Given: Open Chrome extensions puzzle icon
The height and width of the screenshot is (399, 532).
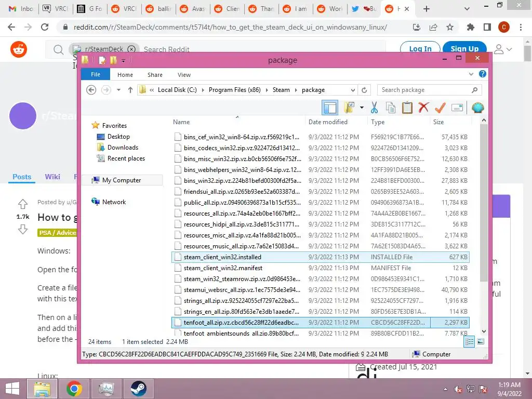Looking at the screenshot, I should pos(470,27).
